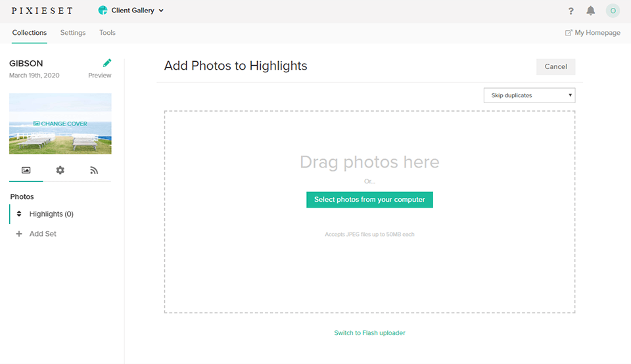Open the My Homepage link
Viewport: 631px width, 364px height.
pos(597,33)
